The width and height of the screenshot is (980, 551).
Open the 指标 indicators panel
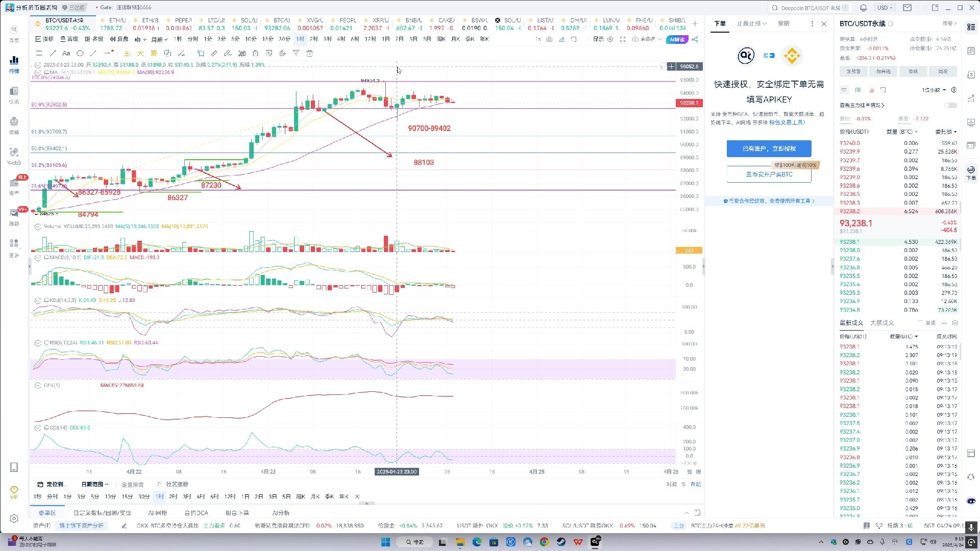point(49,39)
